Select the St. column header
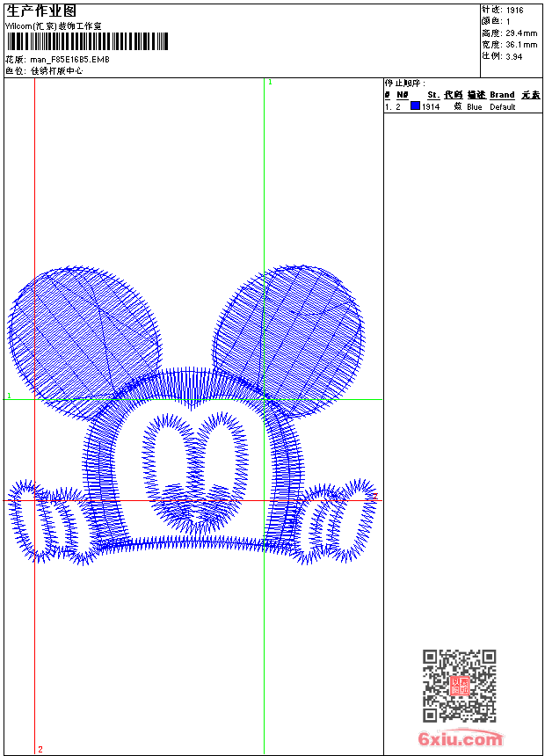The width and height of the screenshot is (545, 756). coord(433,95)
